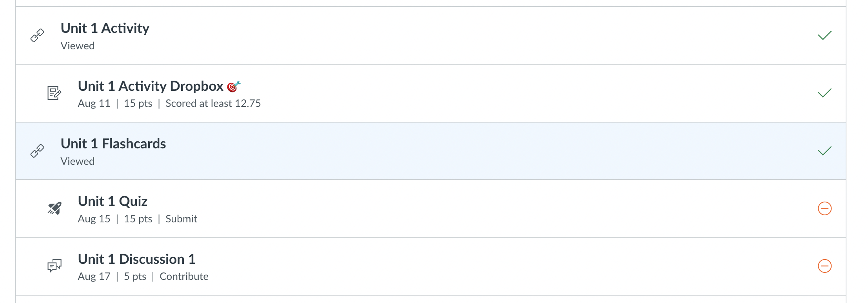The height and width of the screenshot is (303, 868).
Task: Click the orange incomplete circle for Unit 1 Discussion 1
Action: coord(824,266)
